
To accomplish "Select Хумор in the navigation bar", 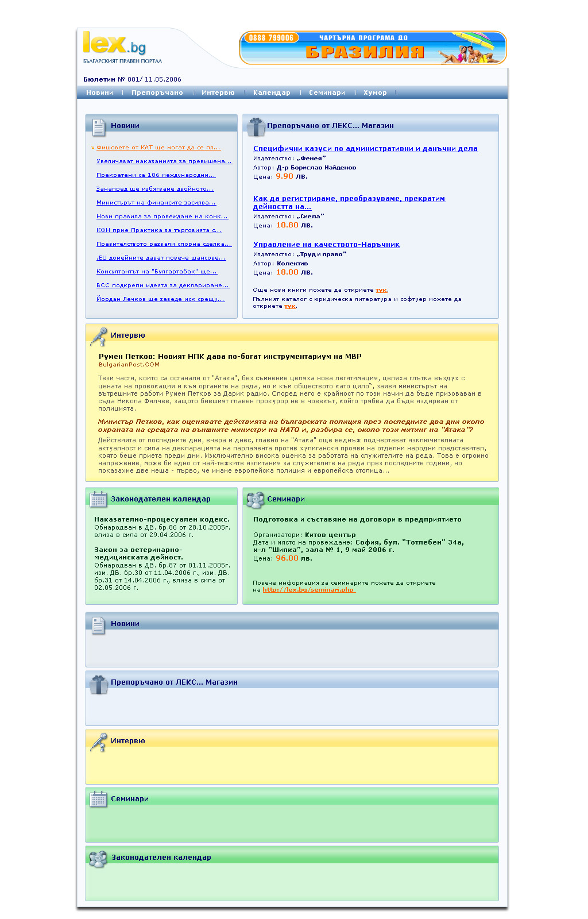I will (375, 92).
